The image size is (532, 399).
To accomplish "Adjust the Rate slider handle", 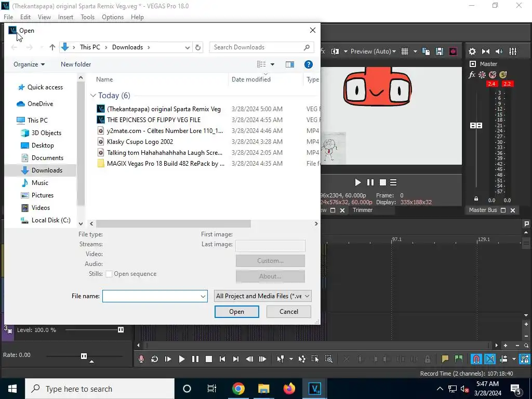I will pos(84,356).
